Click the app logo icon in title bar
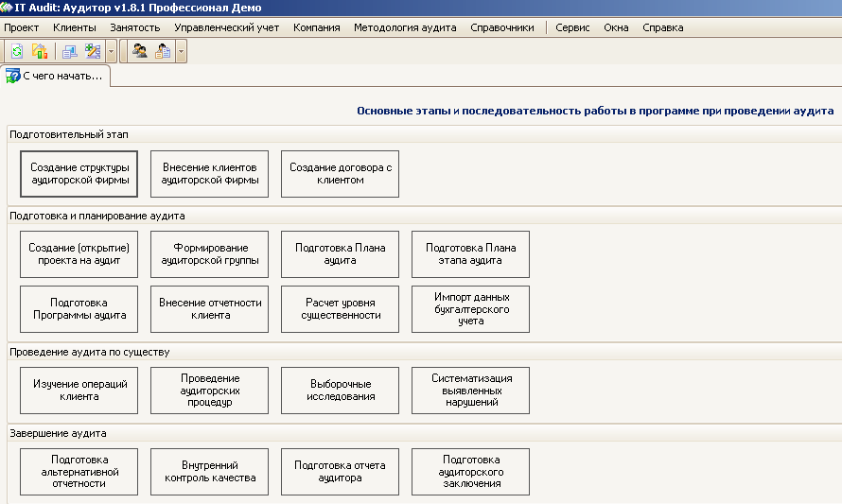The width and height of the screenshot is (842, 504). [x=7, y=8]
